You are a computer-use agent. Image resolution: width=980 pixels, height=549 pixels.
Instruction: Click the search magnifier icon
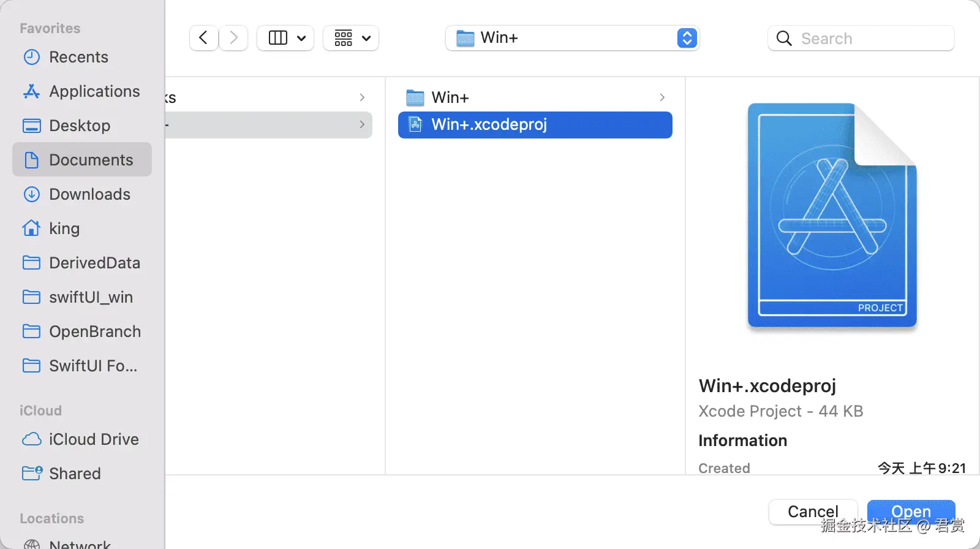784,38
